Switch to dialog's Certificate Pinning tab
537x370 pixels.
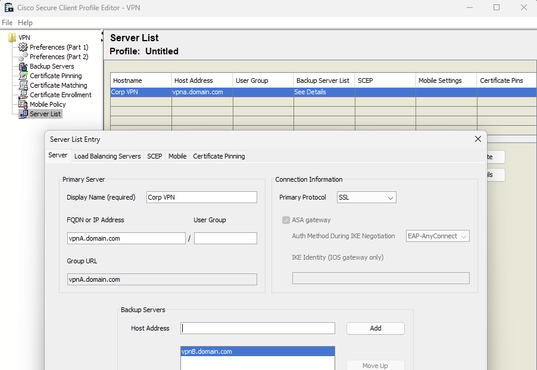pos(219,156)
